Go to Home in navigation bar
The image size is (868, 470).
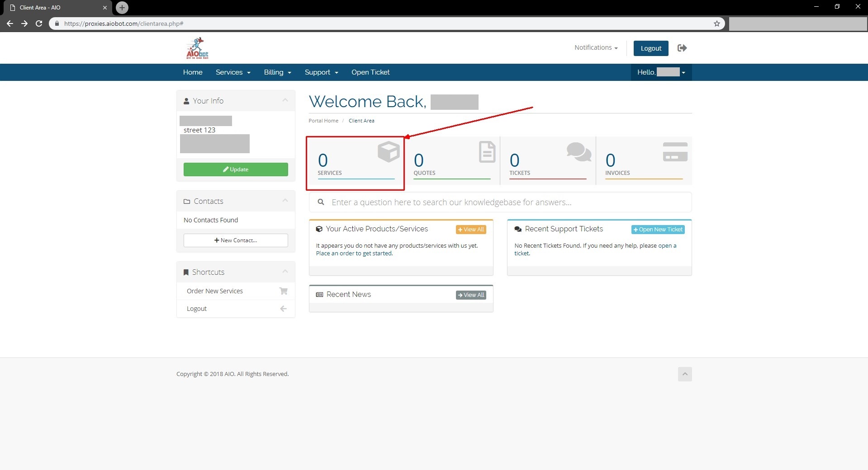[x=193, y=72]
